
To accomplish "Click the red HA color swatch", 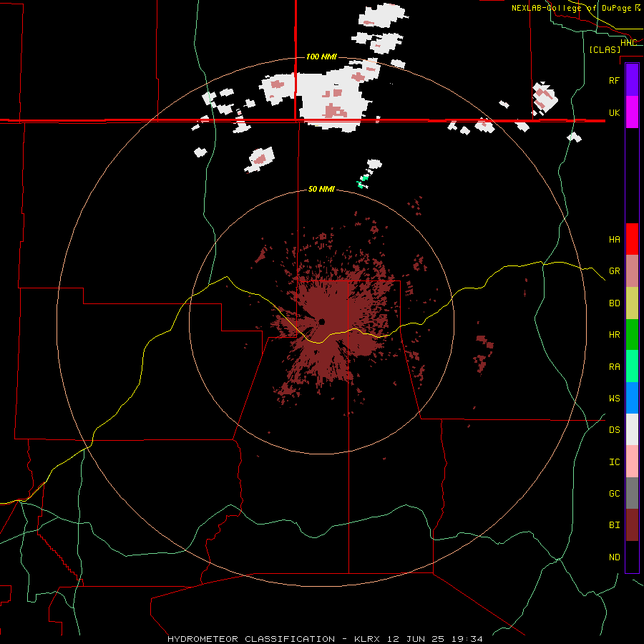I will point(632,239).
